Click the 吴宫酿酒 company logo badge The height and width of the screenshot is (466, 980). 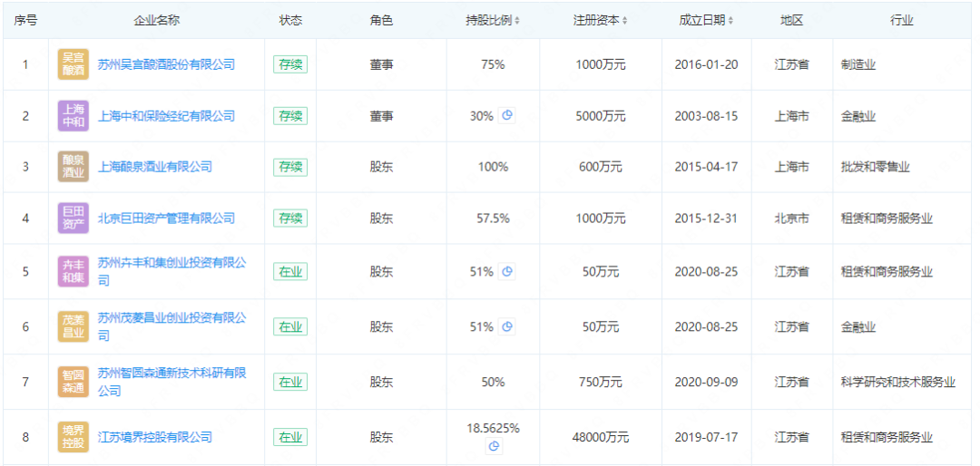pyautogui.click(x=73, y=64)
